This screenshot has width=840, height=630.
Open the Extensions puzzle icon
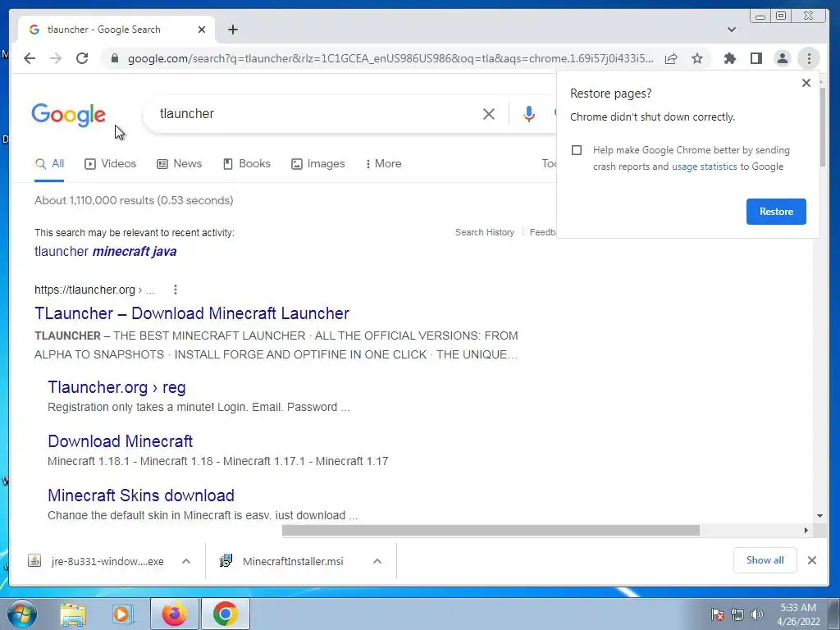pos(729,58)
